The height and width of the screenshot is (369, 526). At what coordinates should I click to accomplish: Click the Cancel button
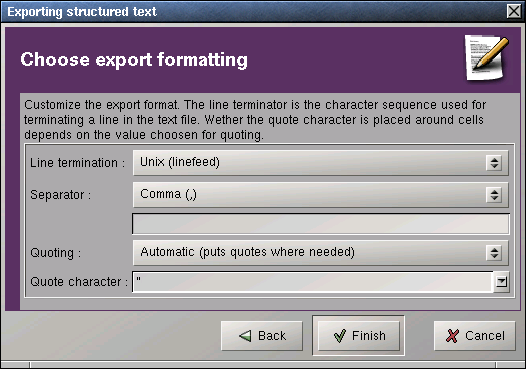pos(475,336)
